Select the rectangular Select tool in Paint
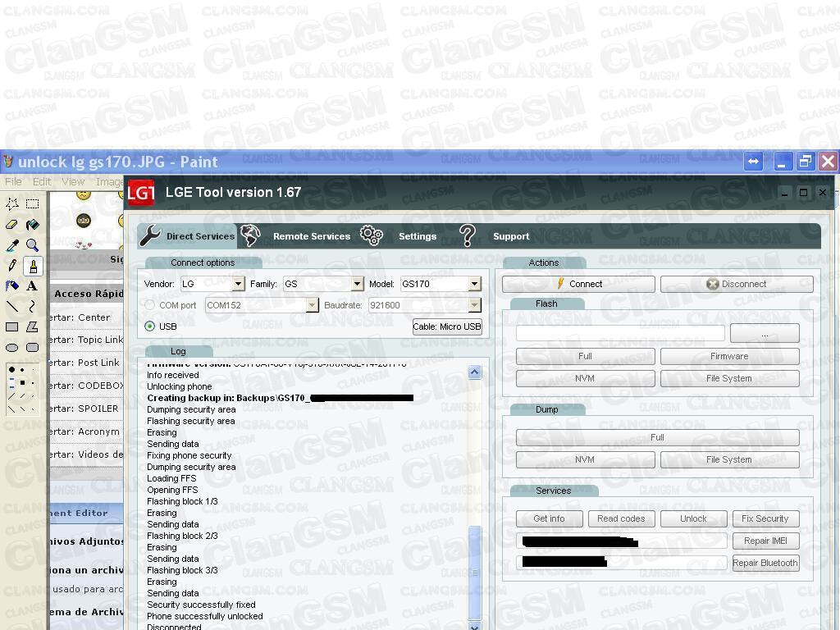 coord(33,203)
